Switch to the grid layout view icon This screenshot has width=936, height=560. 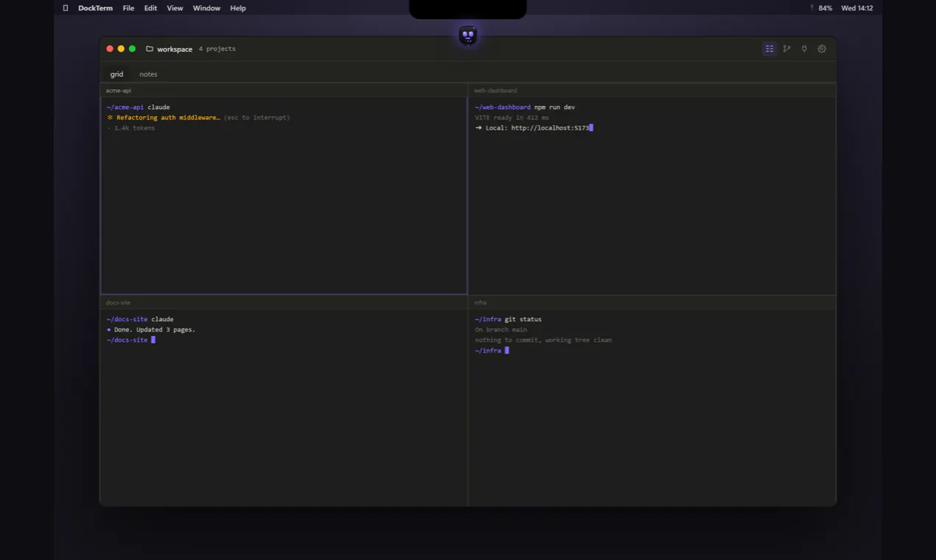tap(769, 49)
